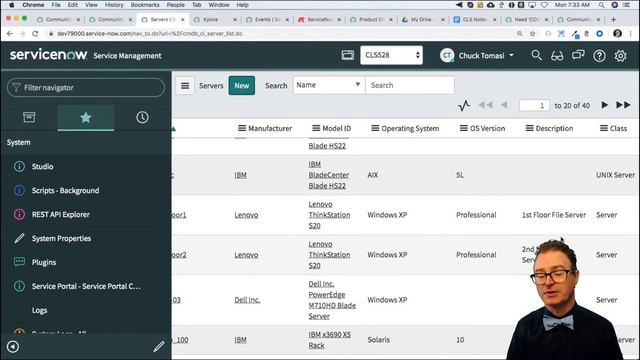The width and height of the screenshot is (640, 360).
Task: Go to first page of records
Action: coord(485,105)
